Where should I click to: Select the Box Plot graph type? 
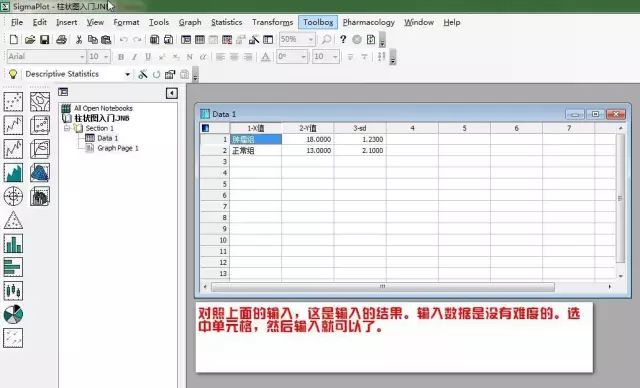click(13, 291)
